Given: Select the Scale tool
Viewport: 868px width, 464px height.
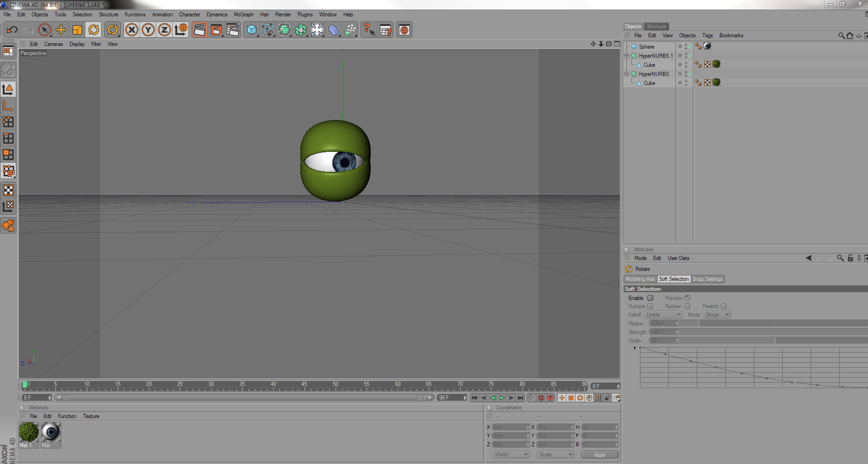Looking at the screenshot, I should pos(77,30).
